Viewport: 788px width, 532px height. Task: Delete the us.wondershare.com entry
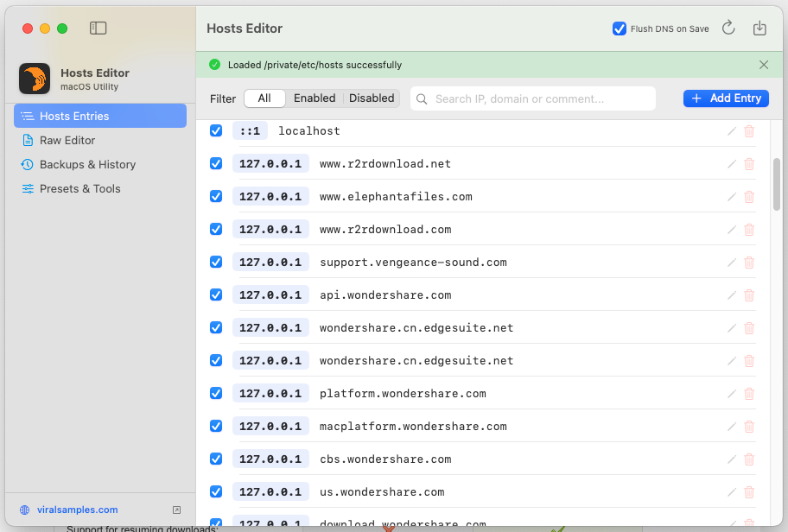pos(749,492)
